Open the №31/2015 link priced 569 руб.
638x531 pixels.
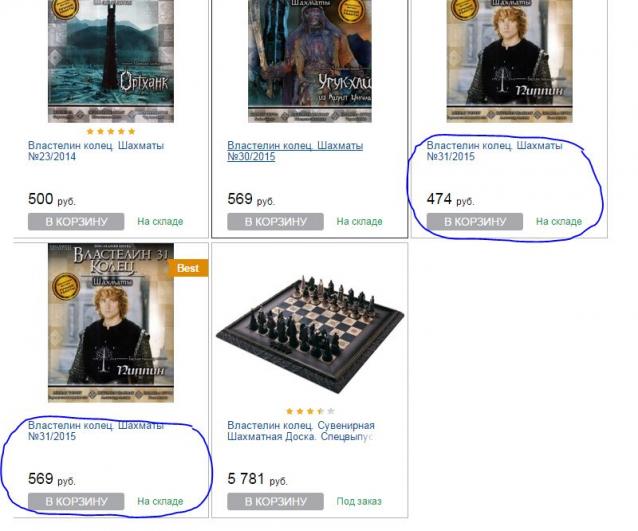(96, 431)
